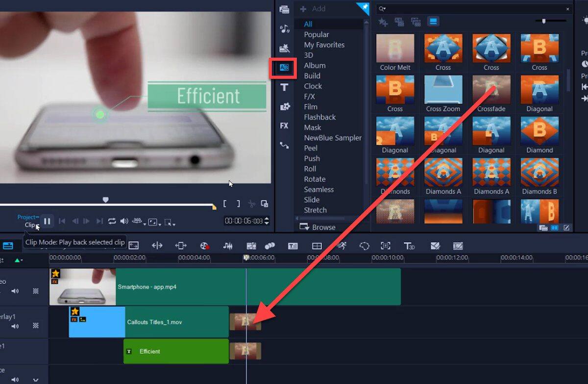Viewport: 588px width, 384px height.
Task: Mute the Overlay1 track speaker
Action: coord(15,326)
